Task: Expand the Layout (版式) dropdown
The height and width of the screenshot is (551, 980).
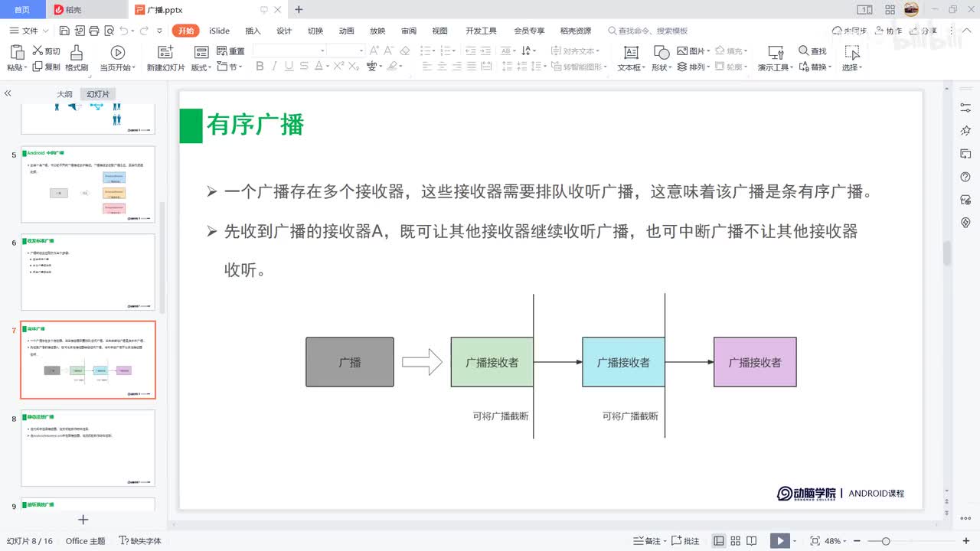Action: point(201,67)
